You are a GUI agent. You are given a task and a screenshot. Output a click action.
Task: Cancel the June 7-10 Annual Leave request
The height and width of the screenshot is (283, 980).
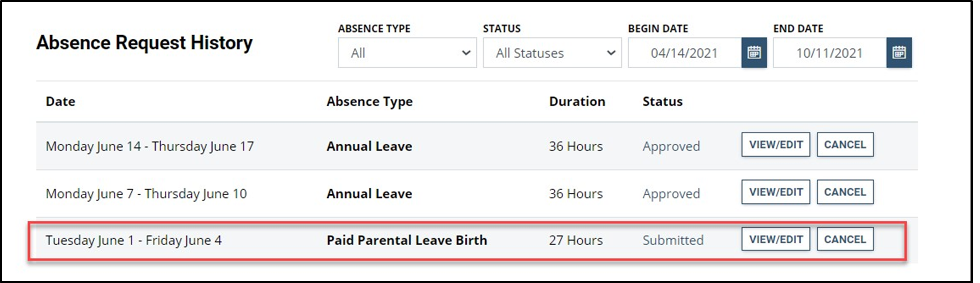[x=845, y=192]
